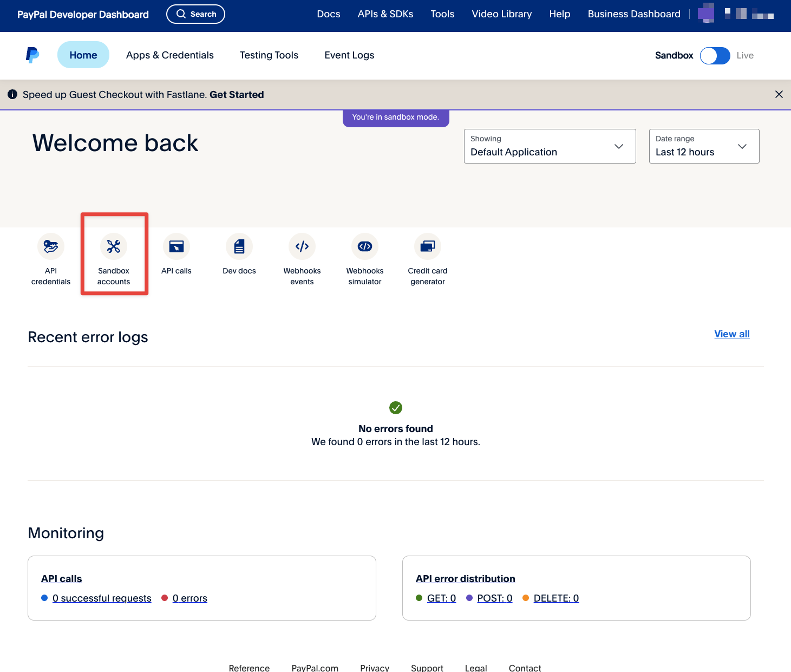
Task: Switch to the Apps & Credentials tab
Action: click(x=170, y=55)
